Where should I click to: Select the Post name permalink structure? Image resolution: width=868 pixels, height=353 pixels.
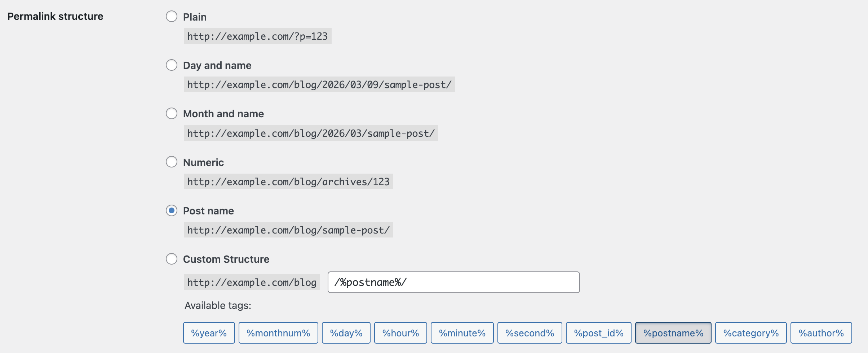click(x=171, y=210)
